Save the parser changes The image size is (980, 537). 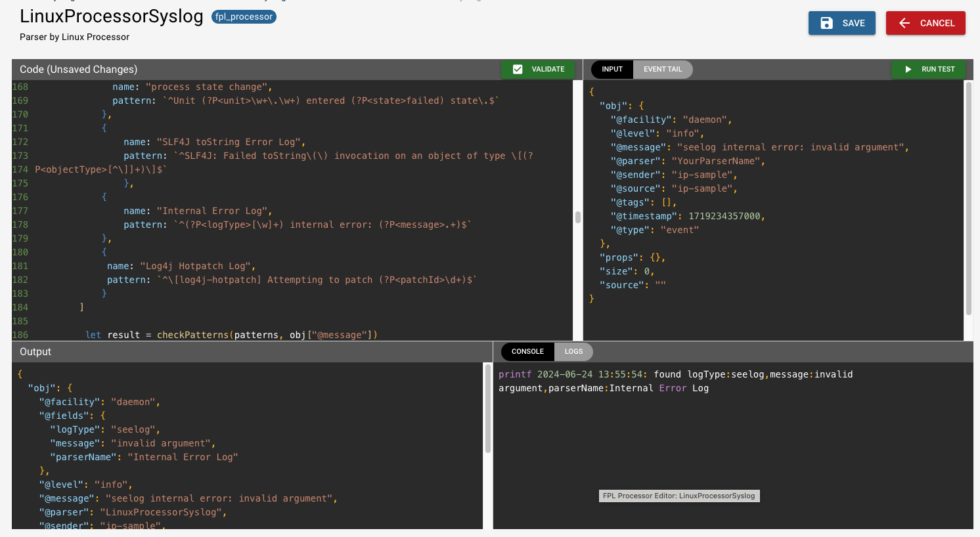(842, 23)
